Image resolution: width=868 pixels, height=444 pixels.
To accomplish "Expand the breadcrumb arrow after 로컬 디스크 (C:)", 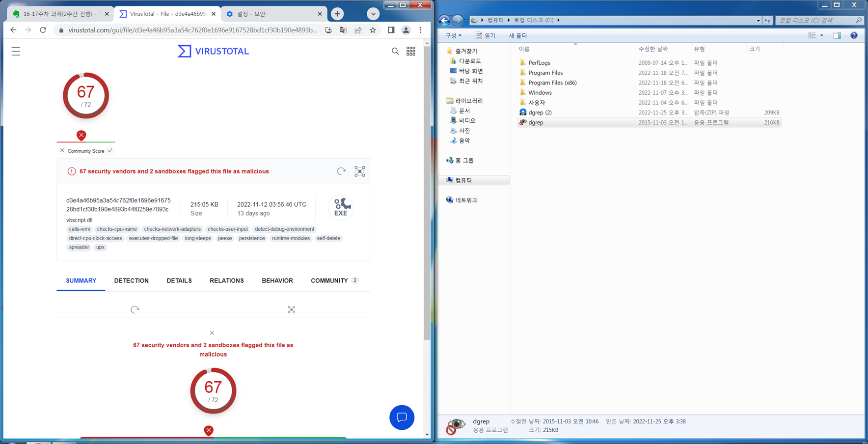I will pyautogui.click(x=559, y=20).
